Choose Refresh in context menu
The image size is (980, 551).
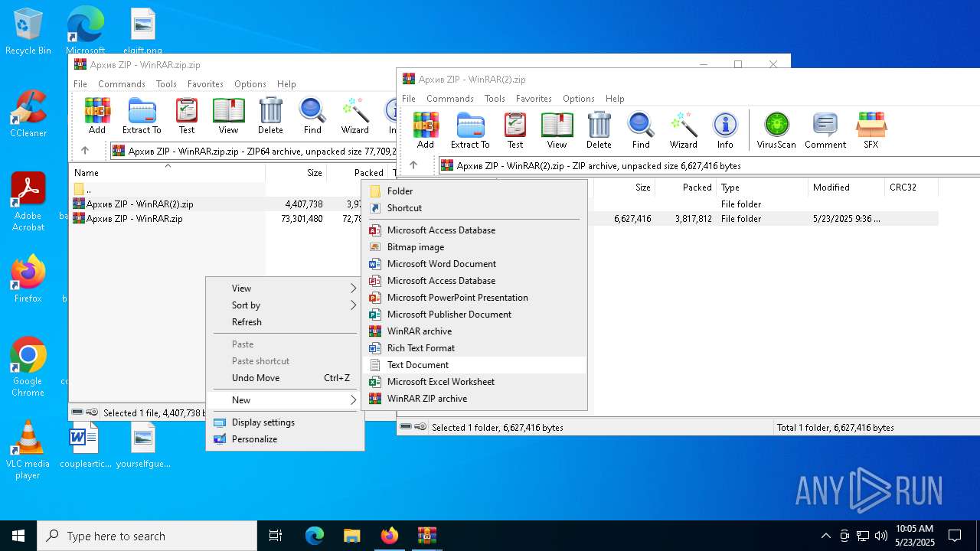(x=285, y=322)
